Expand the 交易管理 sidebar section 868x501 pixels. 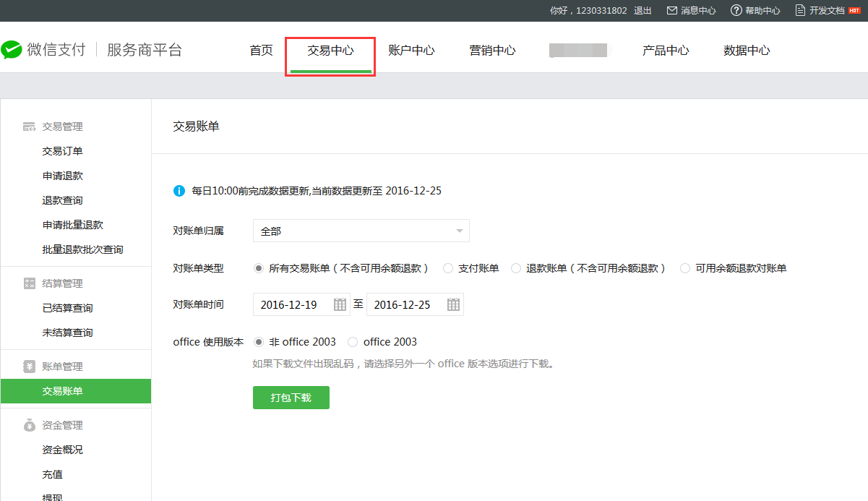tap(62, 127)
